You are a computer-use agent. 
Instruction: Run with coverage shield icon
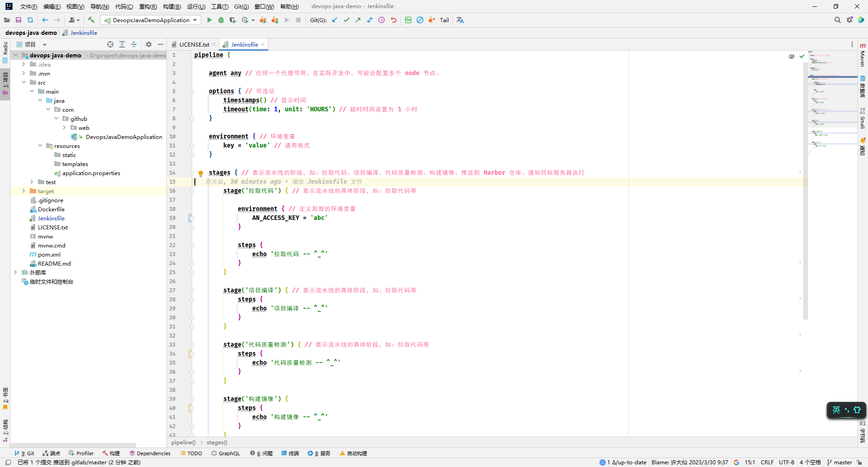(233, 20)
